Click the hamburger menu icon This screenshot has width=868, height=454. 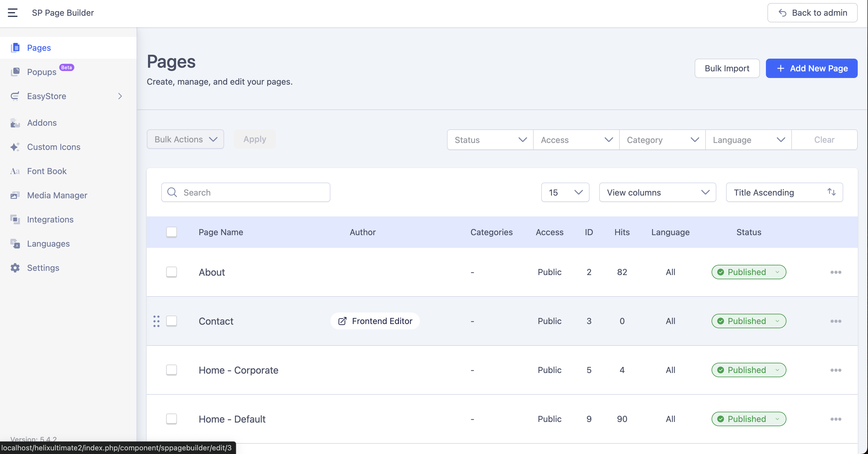coord(12,13)
